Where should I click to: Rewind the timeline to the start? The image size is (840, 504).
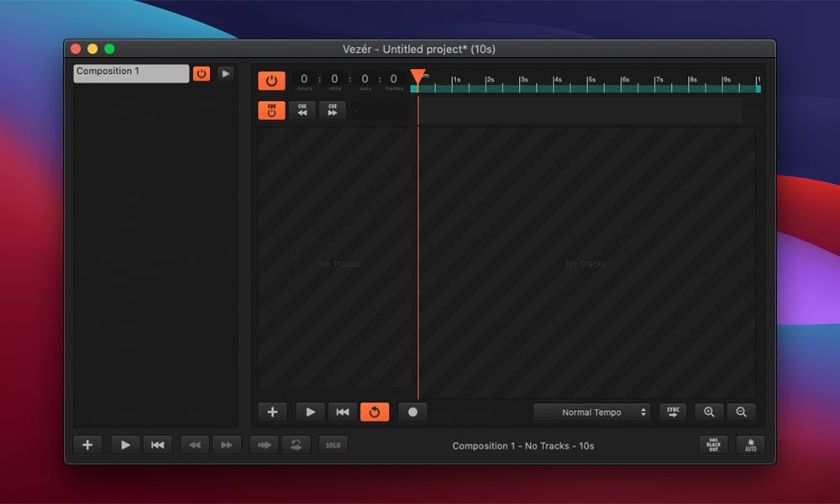click(342, 412)
